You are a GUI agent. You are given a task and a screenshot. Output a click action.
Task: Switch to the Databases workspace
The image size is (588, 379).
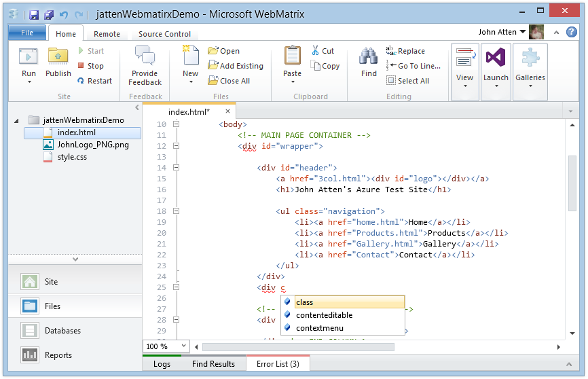[x=75, y=331]
